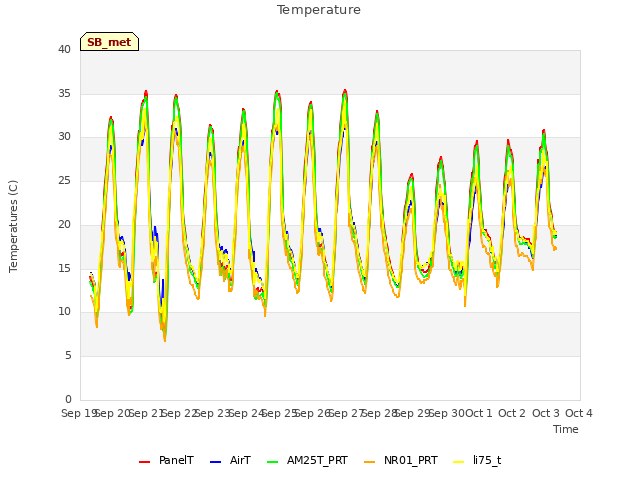Click the green AM25T_PRT legend swatch
Image resolution: width=640 pixels, height=480 pixels.
coord(272,462)
